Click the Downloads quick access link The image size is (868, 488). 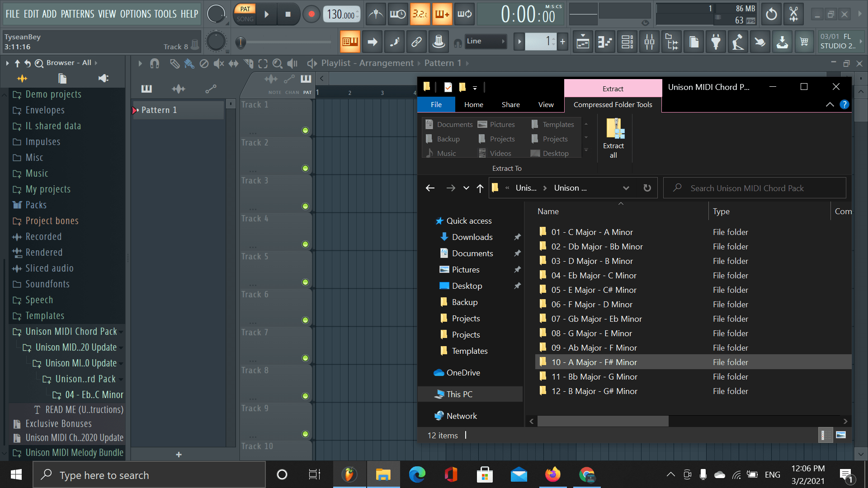(x=472, y=237)
